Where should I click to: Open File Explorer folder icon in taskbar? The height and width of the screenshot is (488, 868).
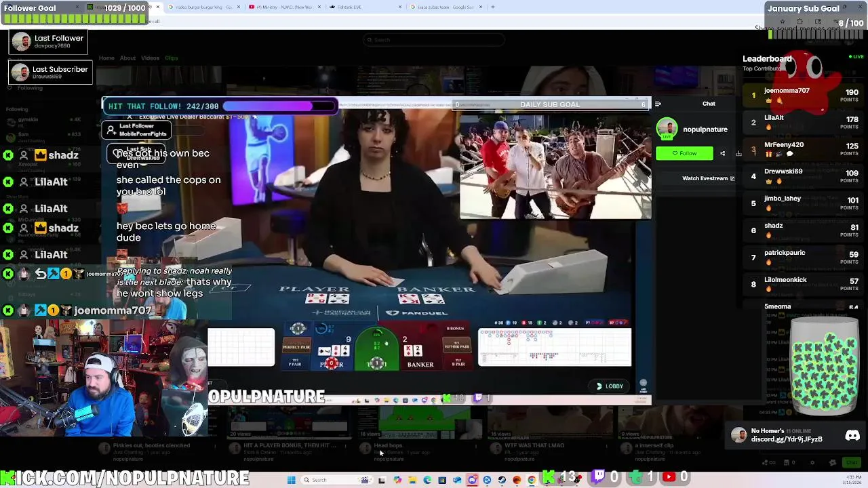[412, 480]
